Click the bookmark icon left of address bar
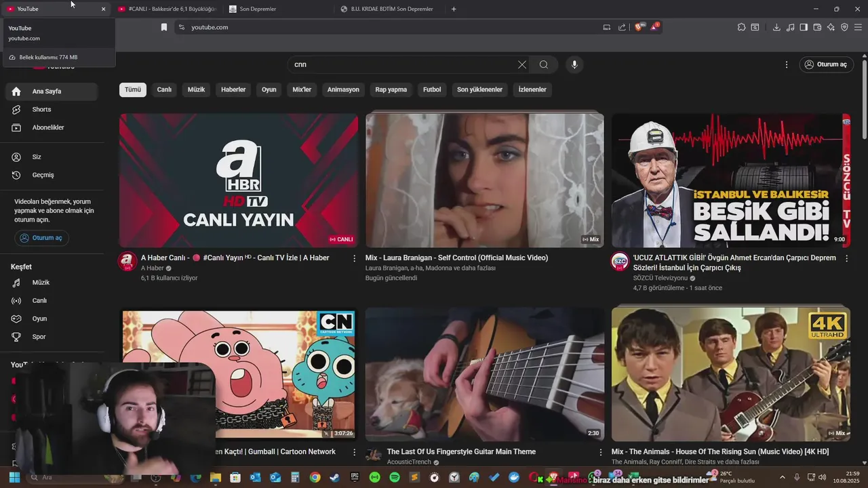868x488 pixels. [163, 27]
